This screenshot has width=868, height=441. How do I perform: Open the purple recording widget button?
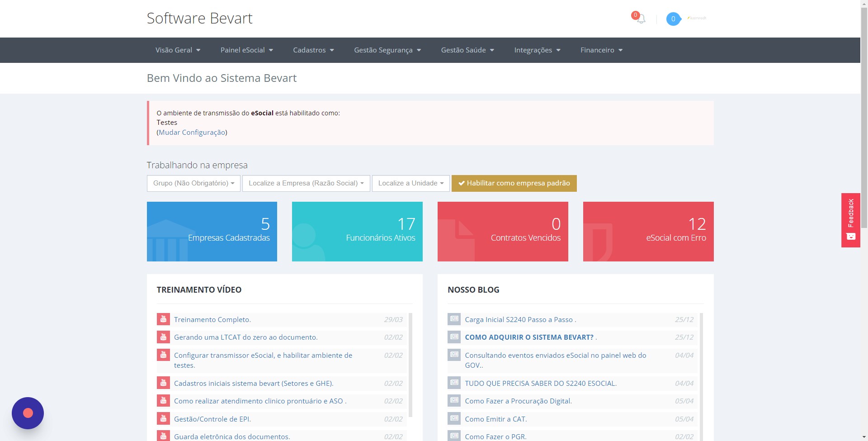pos(28,413)
